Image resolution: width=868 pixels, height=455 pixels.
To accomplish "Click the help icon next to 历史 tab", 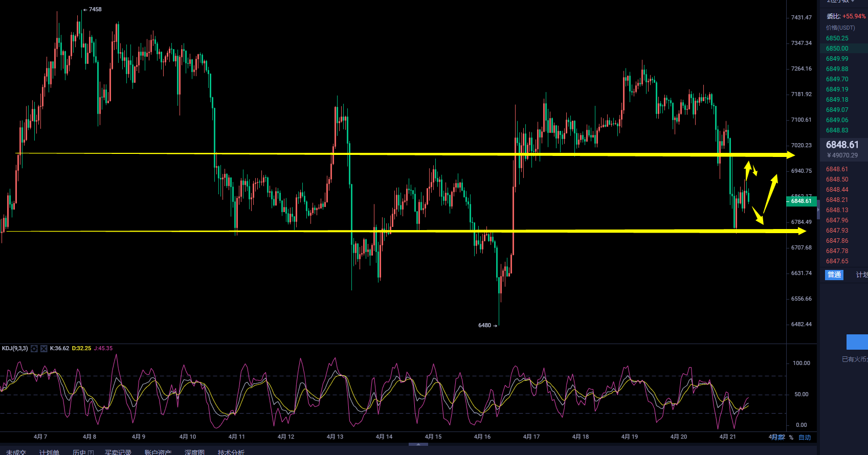I will pos(91,452).
